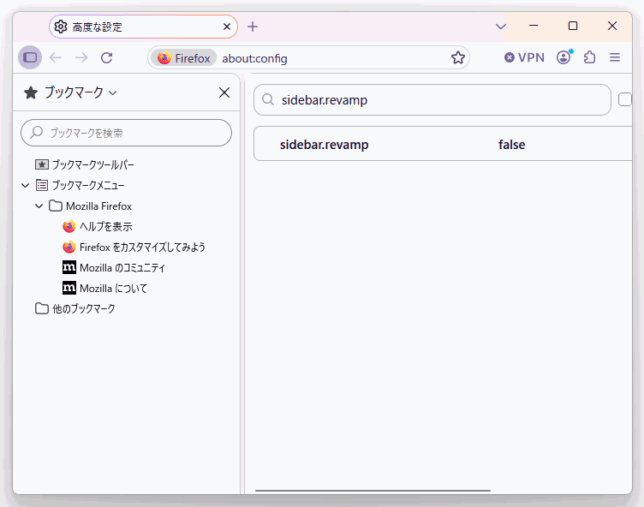This screenshot has width=644, height=507.
Task: Collapse the ブックマークメニュー tree node
Action: pos(25,185)
